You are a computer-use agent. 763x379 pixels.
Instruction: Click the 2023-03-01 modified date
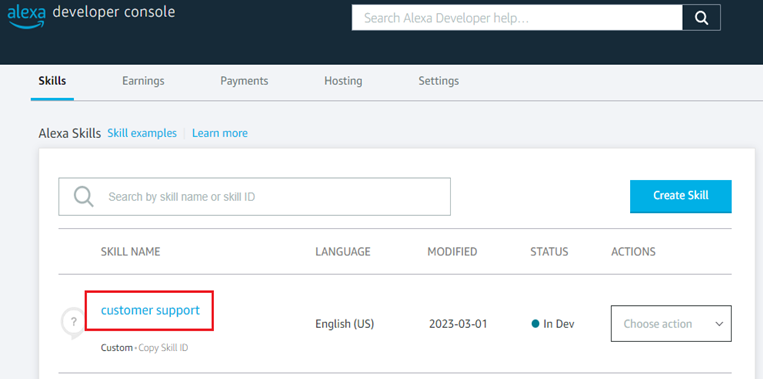click(x=458, y=324)
